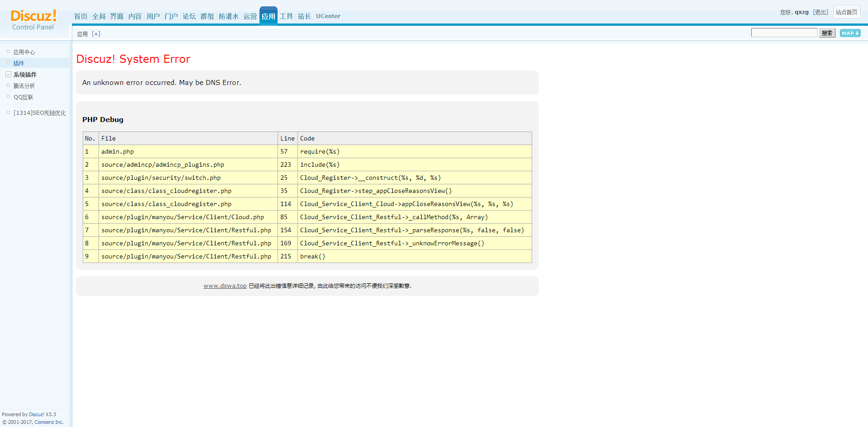This screenshot has height=427, width=868.
Task: Click the Line column header
Action: [288, 138]
